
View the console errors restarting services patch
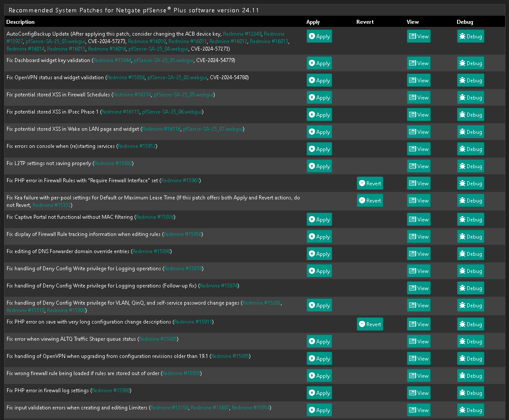419,149
